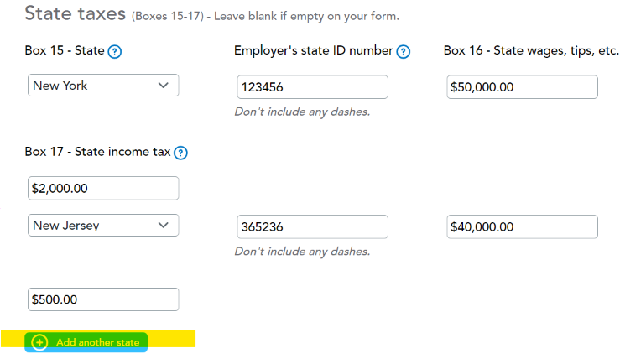Click the Add another state button
This screenshot has width=620, height=364.
tap(86, 342)
